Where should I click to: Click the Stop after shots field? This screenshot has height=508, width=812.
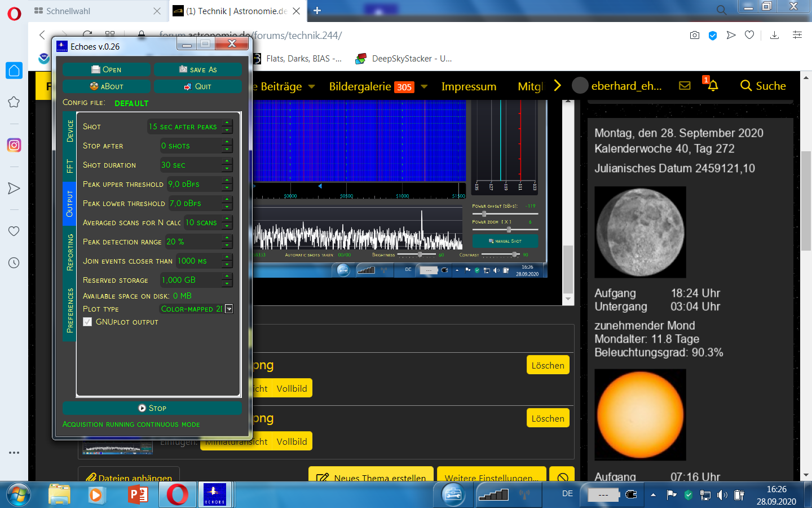[196, 146]
